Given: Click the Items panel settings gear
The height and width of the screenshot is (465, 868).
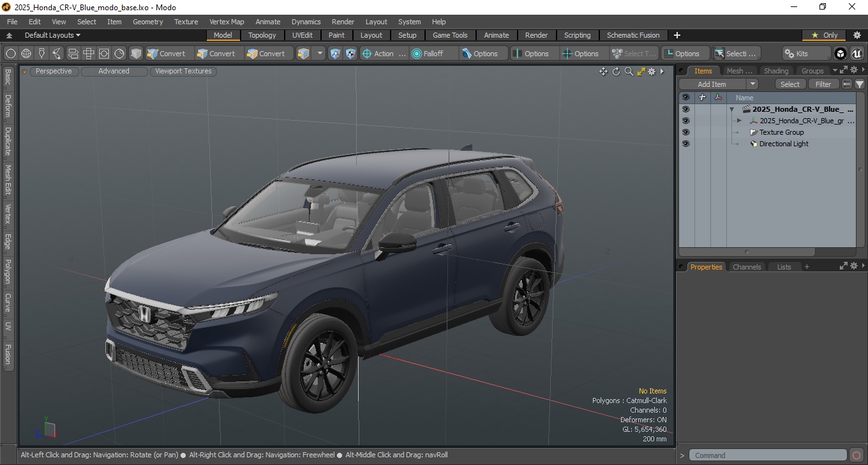Looking at the screenshot, I should pyautogui.click(x=853, y=70).
